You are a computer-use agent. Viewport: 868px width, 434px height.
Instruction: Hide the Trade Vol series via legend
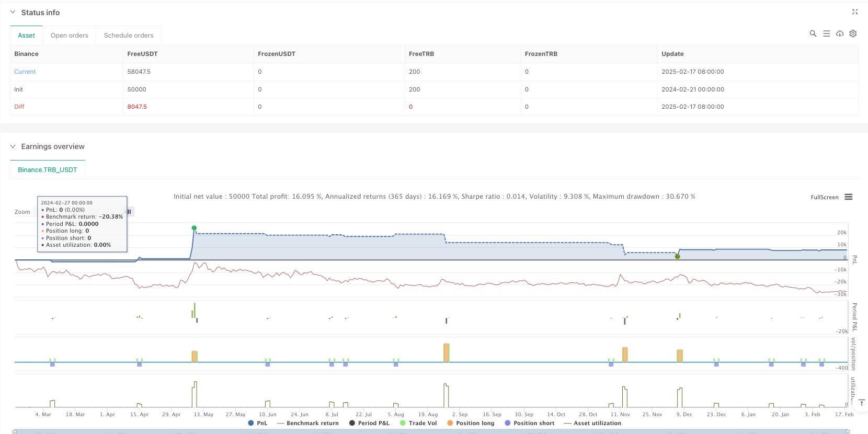(x=418, y=423)
